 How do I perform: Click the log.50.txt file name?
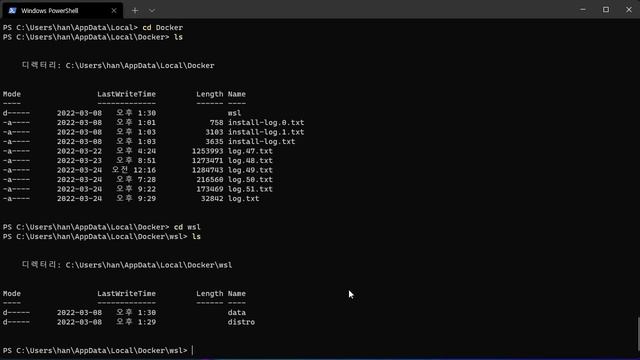point(250,180)
